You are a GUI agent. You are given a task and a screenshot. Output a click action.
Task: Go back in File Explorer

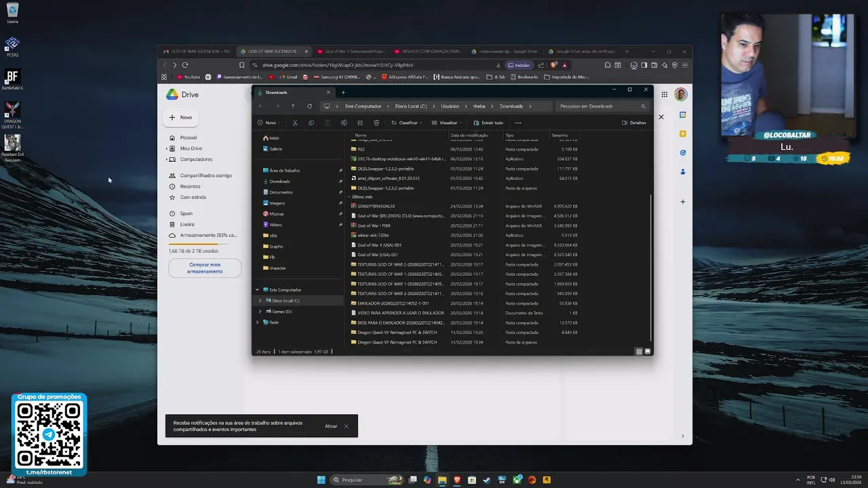[261, 106]
